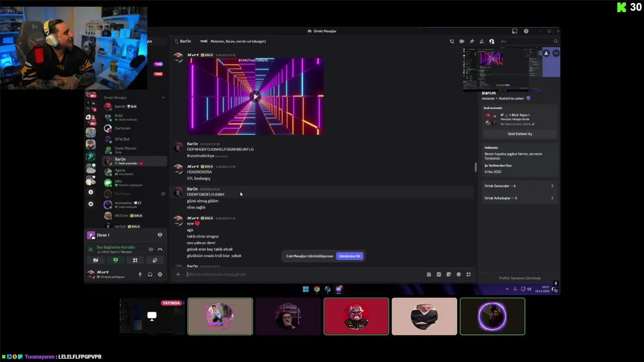Open direct message with immowise
The width and height of the screenshot is (644, 362).
coord(135,205)
